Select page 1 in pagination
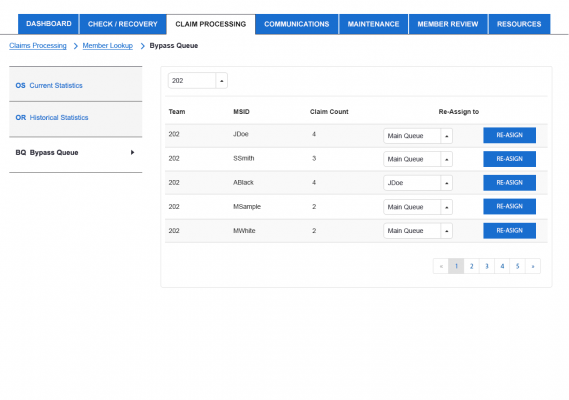Screen dimensions: 569x400 [456, 266]
